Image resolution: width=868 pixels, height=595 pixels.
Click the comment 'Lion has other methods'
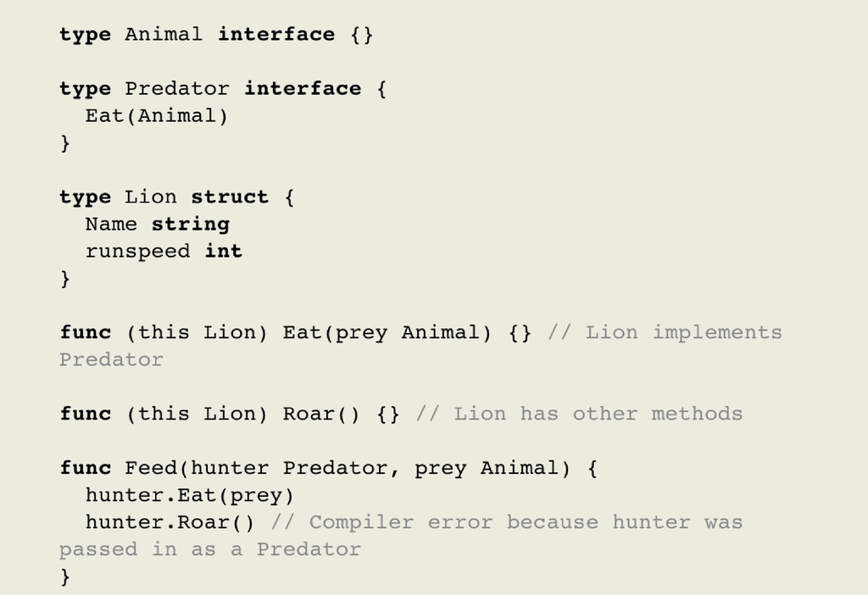coord(579,414)
